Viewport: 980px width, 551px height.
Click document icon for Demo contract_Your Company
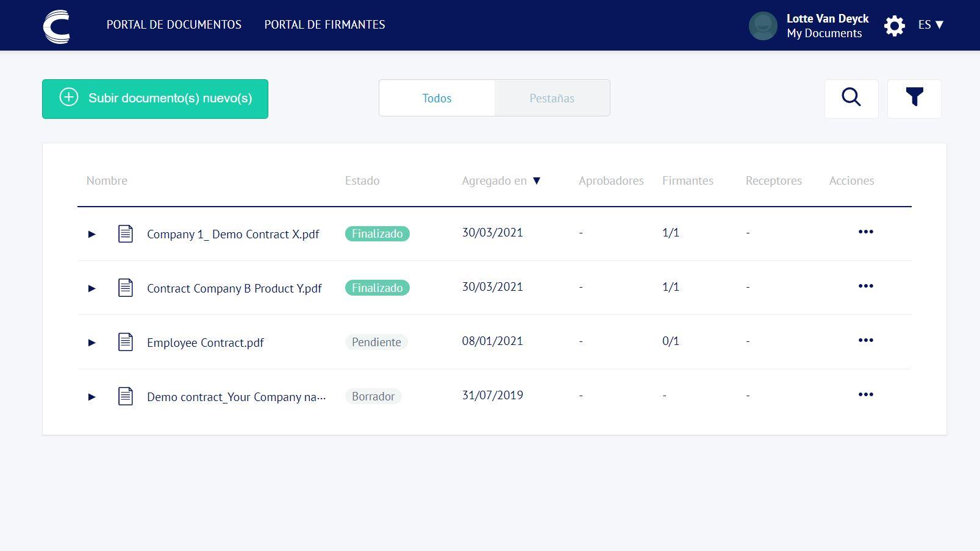(125, 396)
